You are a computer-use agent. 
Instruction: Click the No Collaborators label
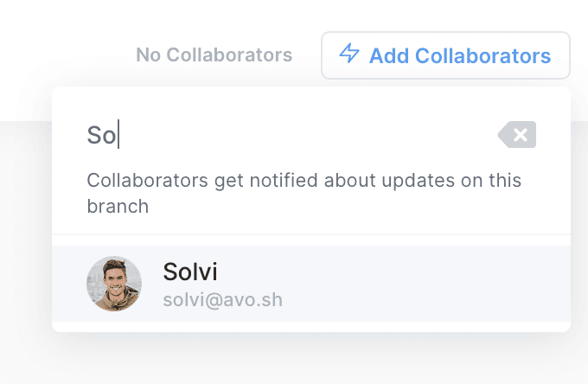tap(214, 55)
